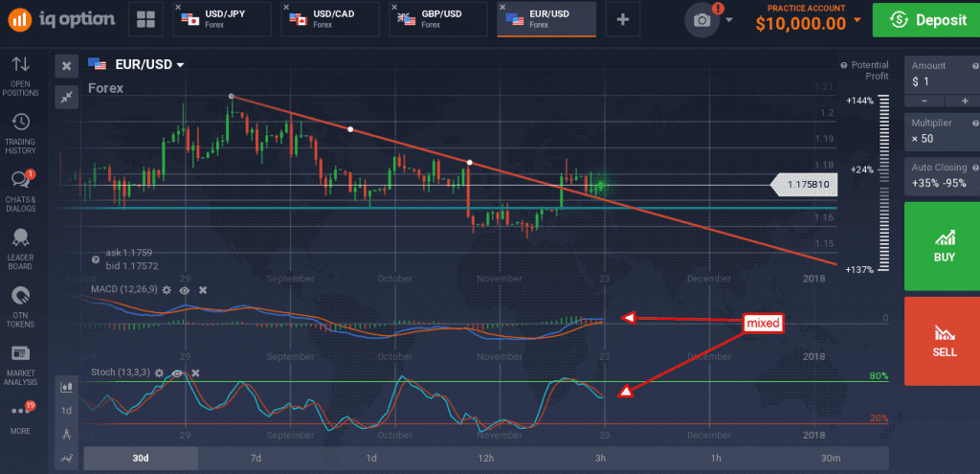Select the 30m time range
This screenshot has width=980, height=474.
point(831,458)
